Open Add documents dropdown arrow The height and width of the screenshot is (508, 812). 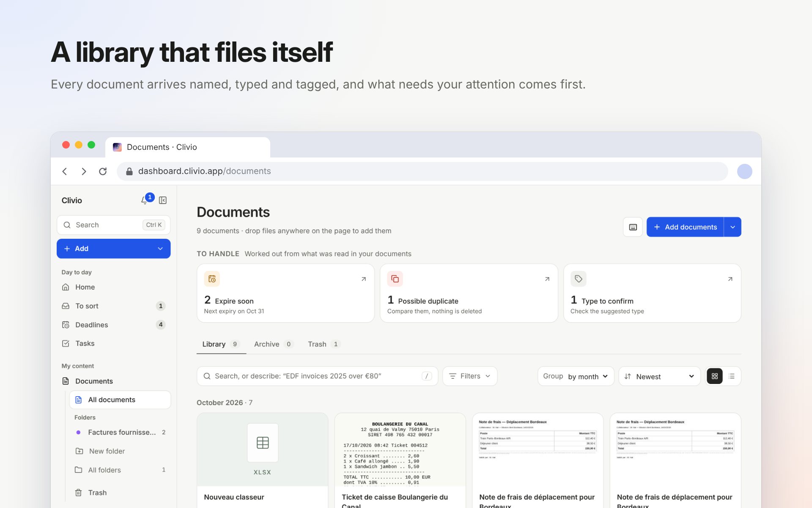pyautogui.click(x=733, y=227)
